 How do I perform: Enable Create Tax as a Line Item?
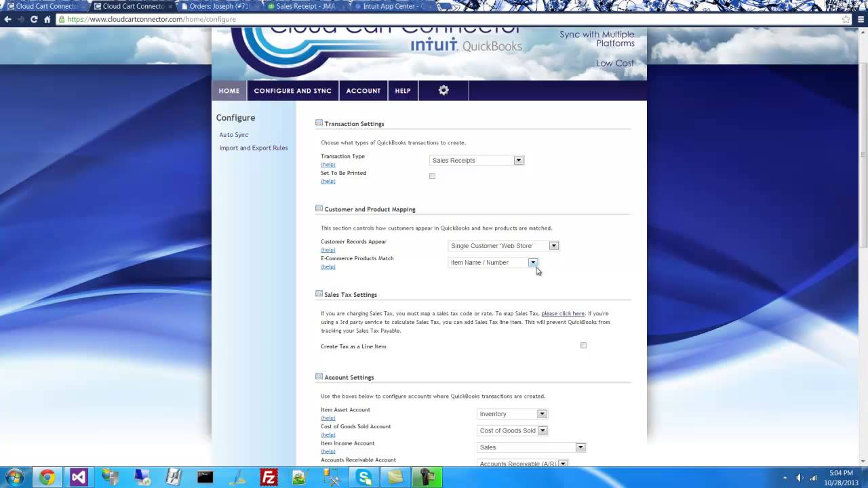[x=583, y=346]
